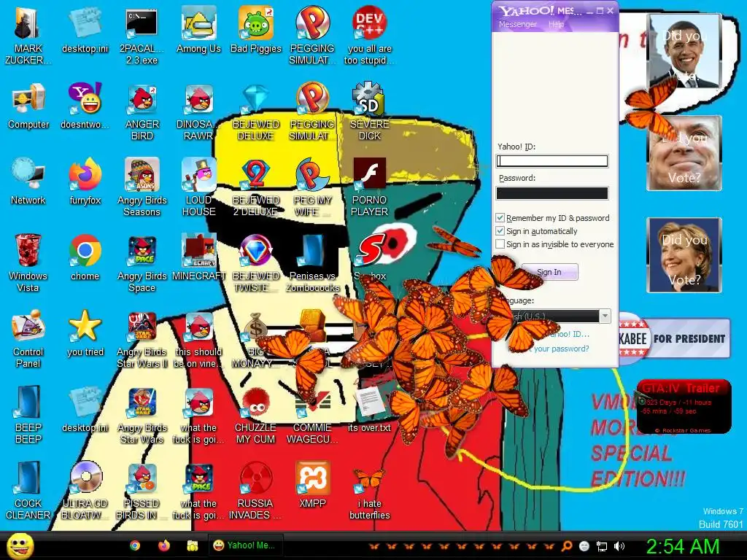
Task: Click the network tray icon
Action: 602,546
